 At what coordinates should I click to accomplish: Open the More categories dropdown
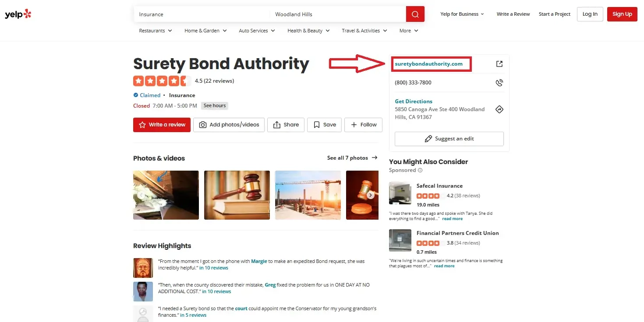pyautogui.click(x=409, y=31)
